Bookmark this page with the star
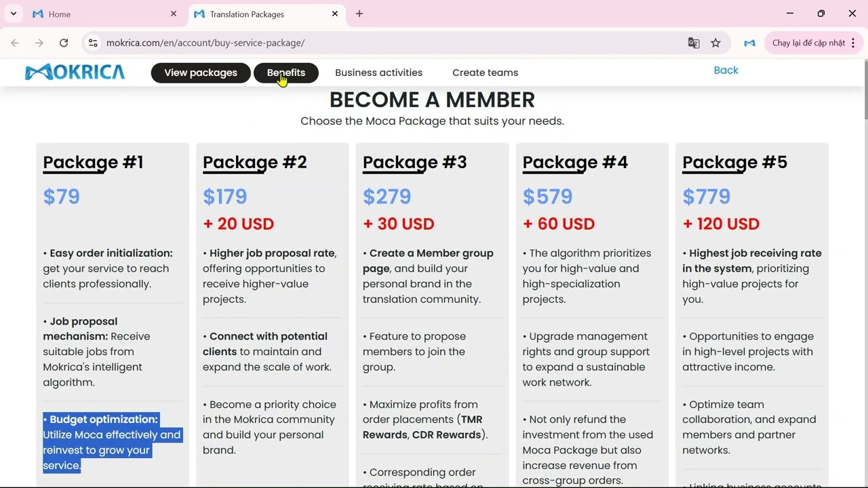 click(715, 43)
